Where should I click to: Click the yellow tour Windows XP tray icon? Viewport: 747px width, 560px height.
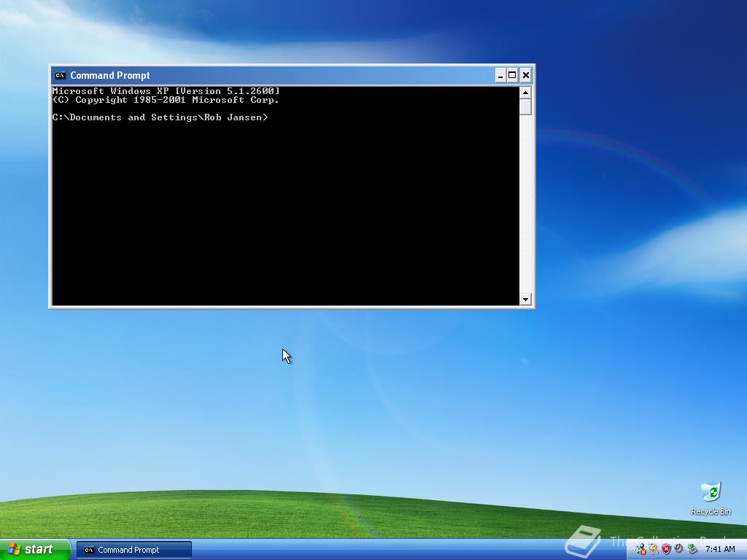(x=654, y=550)
